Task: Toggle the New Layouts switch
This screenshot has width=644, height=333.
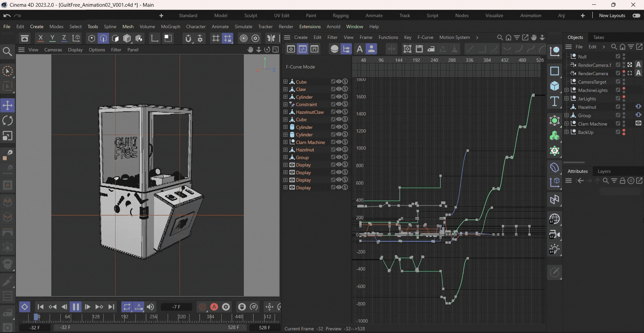Action: coord(636,15)
